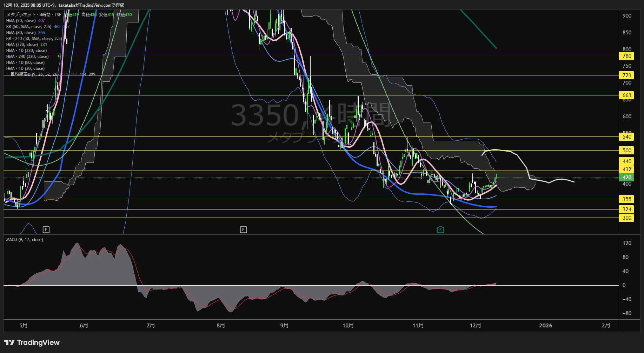644x353 pixels.
Task: Click the earnings E marker near June
Action: 46,230
